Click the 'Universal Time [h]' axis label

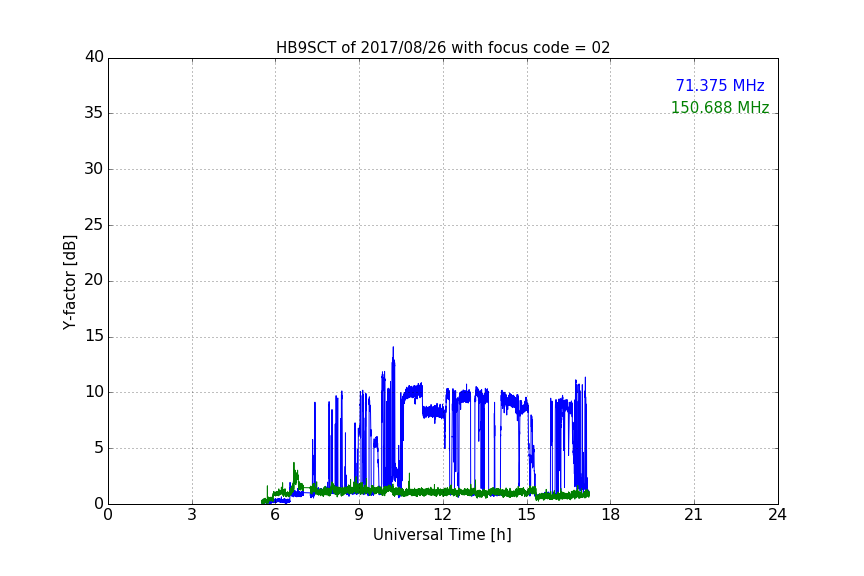point(442,535)
